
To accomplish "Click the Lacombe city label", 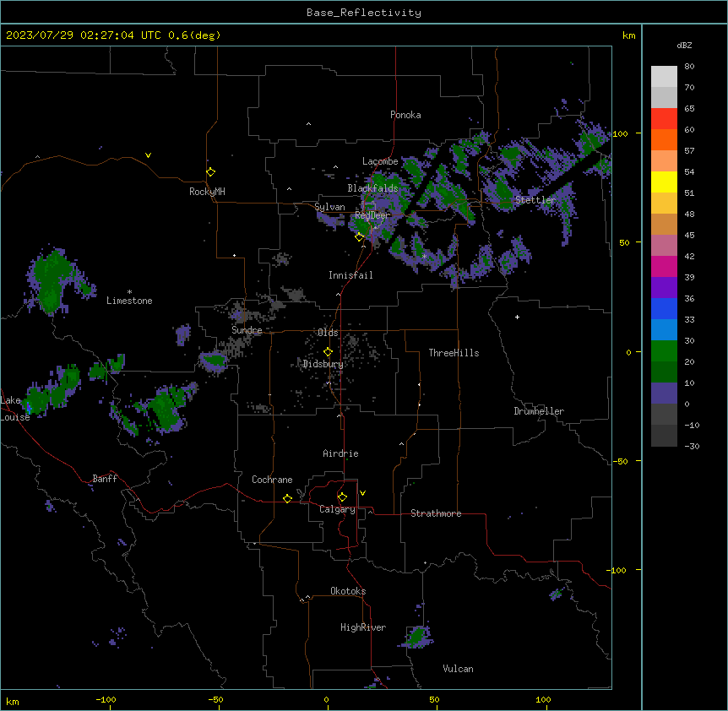I will point(380,161).
